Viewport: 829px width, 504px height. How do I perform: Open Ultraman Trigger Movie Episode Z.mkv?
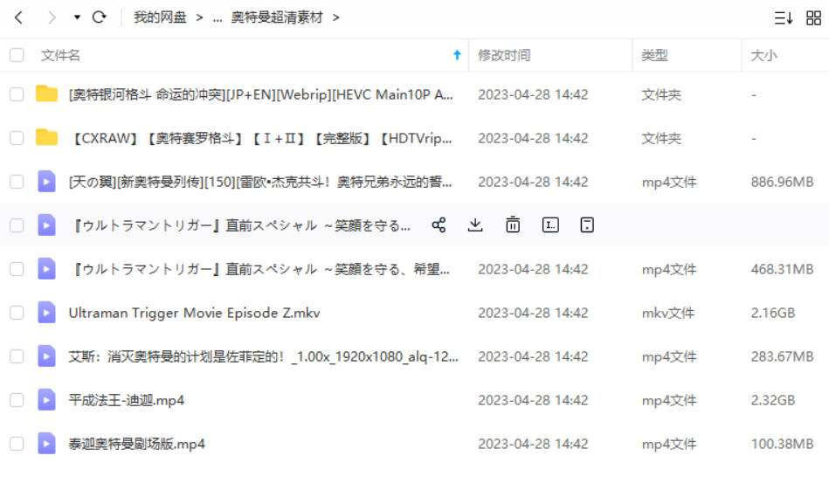(x=194, y=313)
